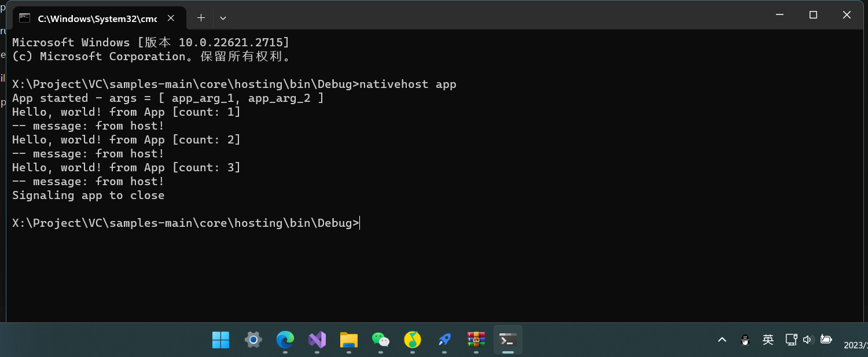Click the new tab plus button

pos(201,18)
